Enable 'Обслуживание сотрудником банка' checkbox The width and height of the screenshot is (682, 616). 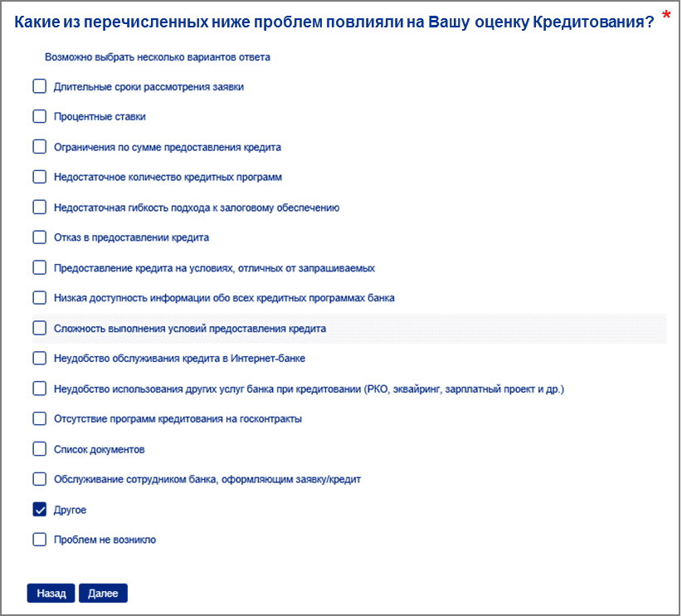click(40, 479)
